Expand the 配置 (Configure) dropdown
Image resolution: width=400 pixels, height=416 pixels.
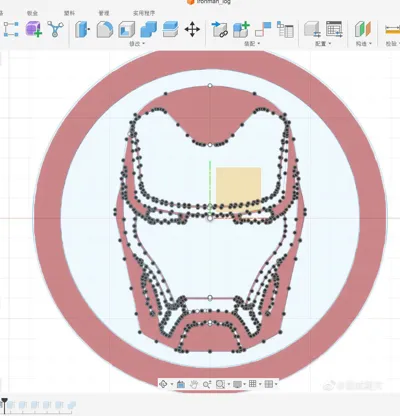pyautogui.click(x=323, y=44)
